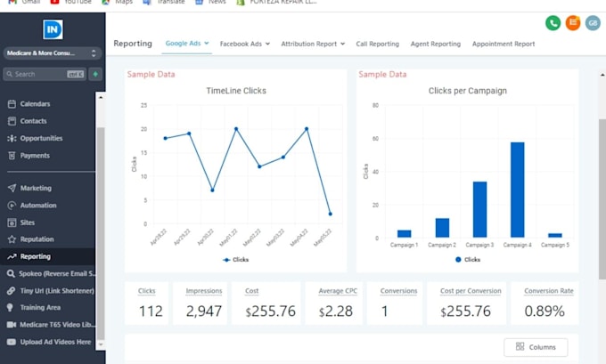Click the green quick-add plus icon

(95, 74)
